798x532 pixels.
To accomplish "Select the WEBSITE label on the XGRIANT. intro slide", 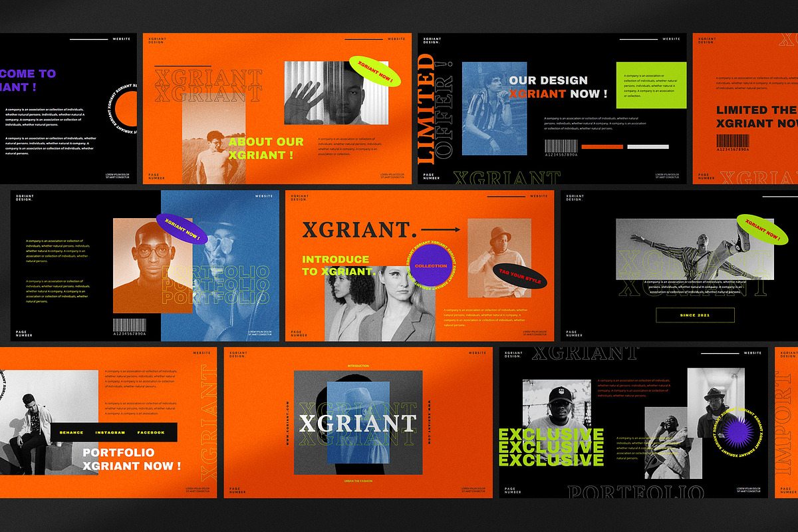I will pyautogui.click(x=539, y=196).
